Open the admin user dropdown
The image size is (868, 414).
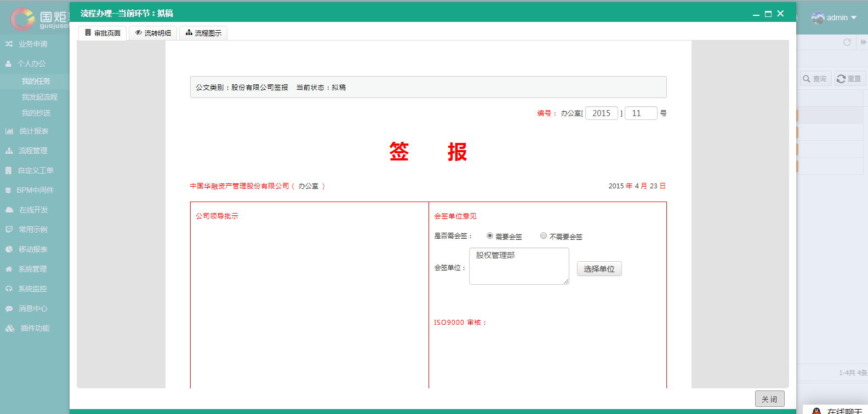[x=834, y=18]
